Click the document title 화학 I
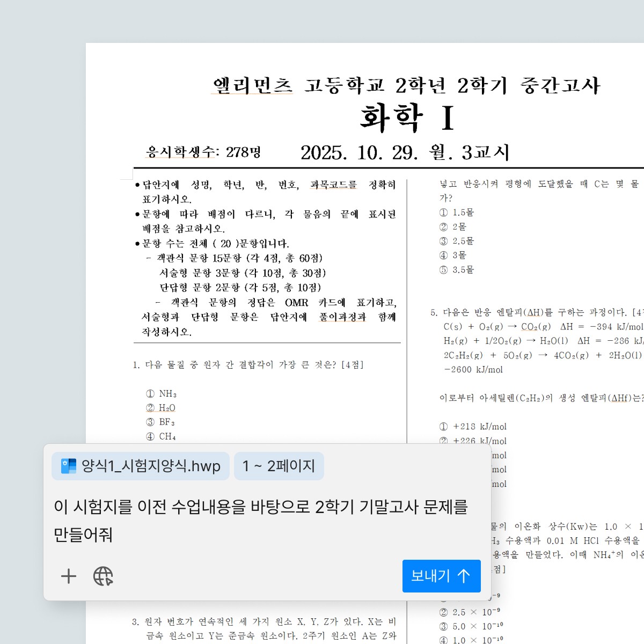Image resolution: width=644 pixels, height=644 pixels. [407, 118]
